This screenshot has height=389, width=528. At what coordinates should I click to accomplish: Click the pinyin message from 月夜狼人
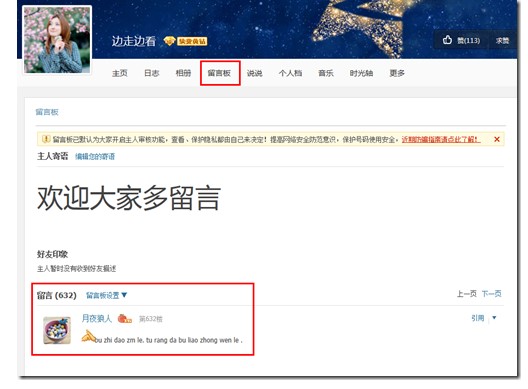tap(168, 340)
